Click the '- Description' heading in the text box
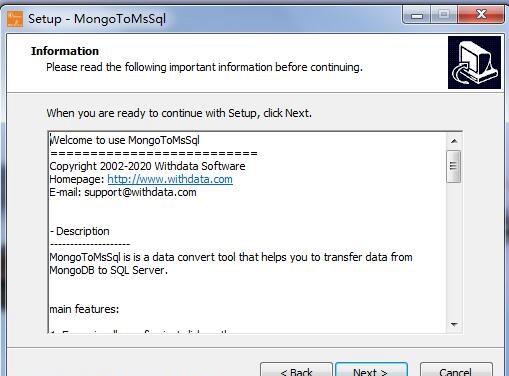The width and height of the screenshot is (509, 376). (80, 231)
